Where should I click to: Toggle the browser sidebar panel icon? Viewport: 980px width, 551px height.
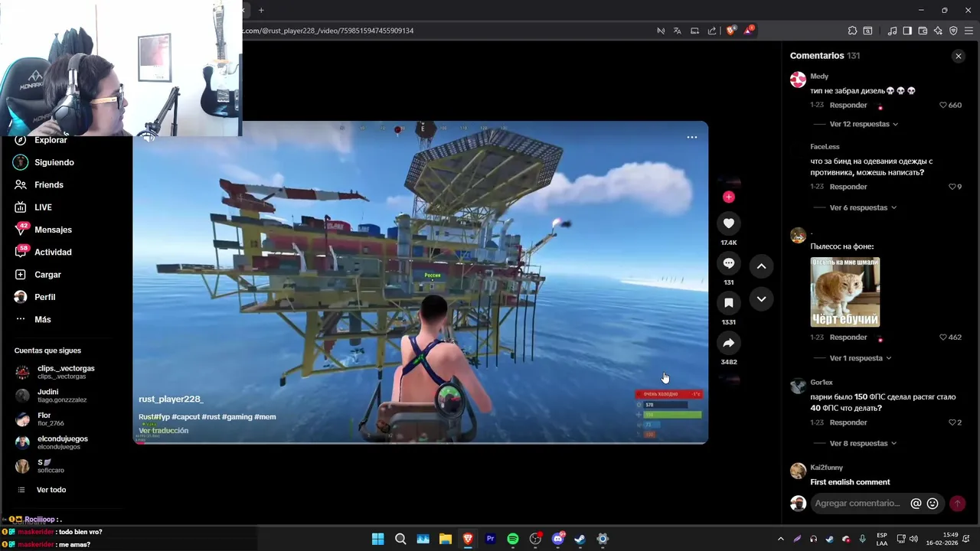point(907,31)
